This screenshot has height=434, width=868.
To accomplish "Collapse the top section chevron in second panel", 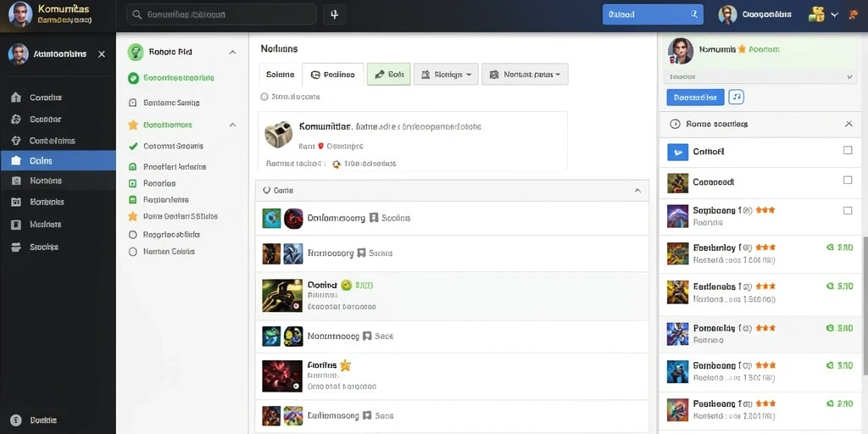I will pyautogui.click(x=232, y=52).
